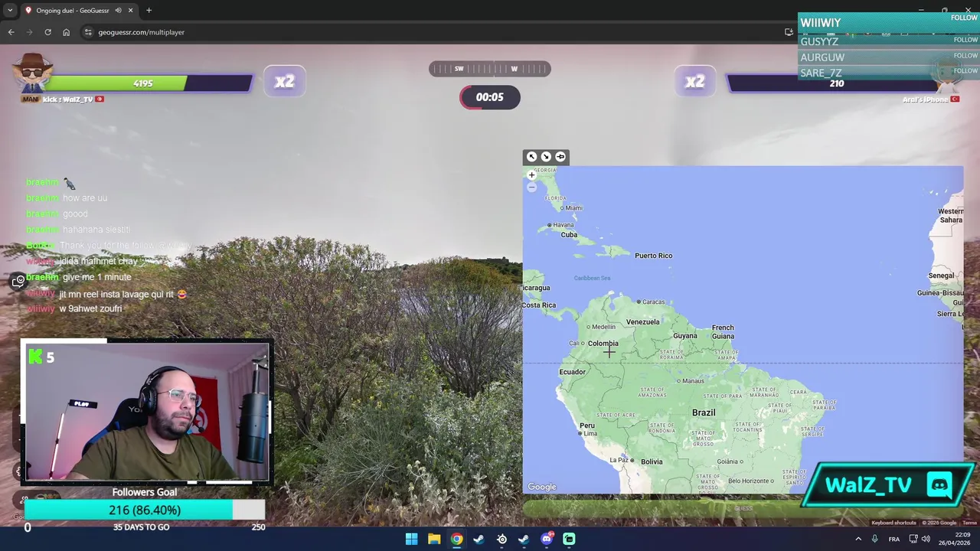Open map Keyboard shortcuts link
The height and width of the screenshot is (551, 980).
(x=893, y=523)
